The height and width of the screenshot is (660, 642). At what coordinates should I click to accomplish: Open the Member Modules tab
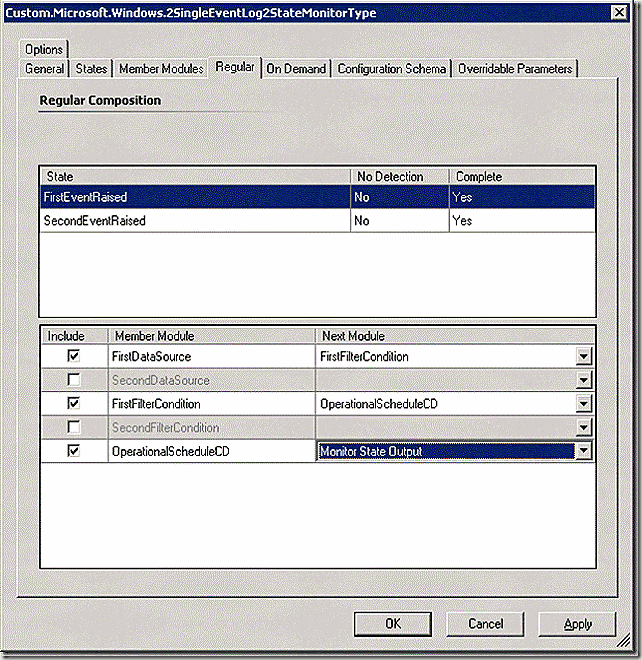(x=161, y=69)
